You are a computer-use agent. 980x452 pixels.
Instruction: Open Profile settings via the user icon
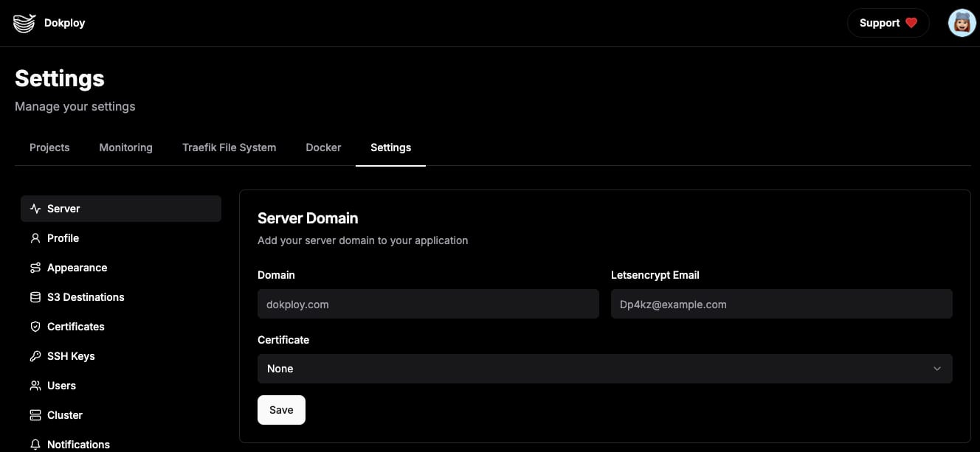[x=35, y=238]
